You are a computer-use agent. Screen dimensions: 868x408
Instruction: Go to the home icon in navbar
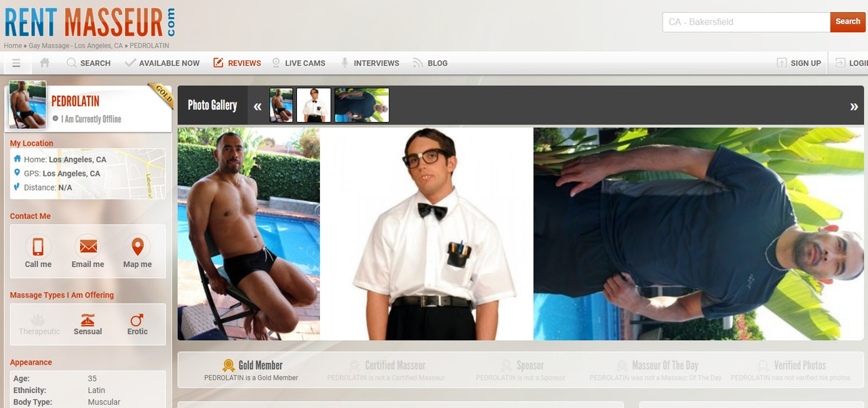click(45, 63)
